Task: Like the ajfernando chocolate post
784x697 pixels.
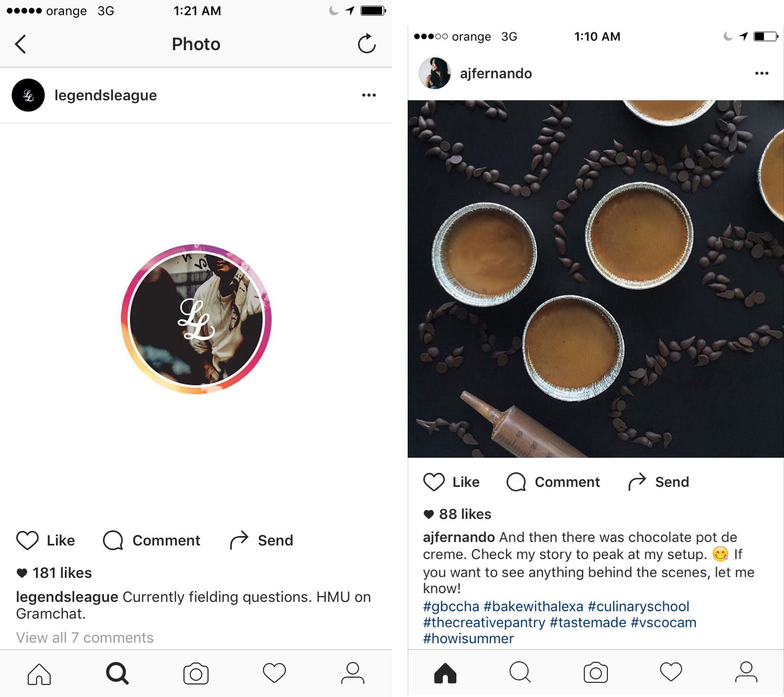Action: [452, 482]
